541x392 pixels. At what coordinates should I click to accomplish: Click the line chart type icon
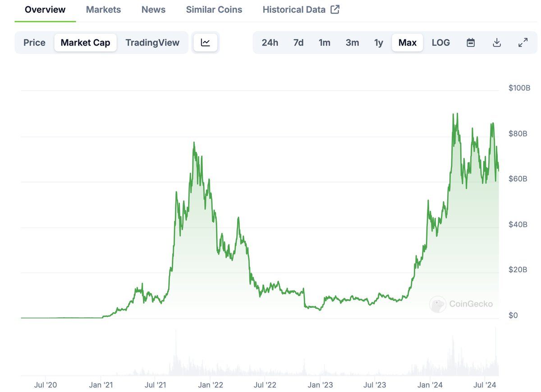(x=206, y=43)
